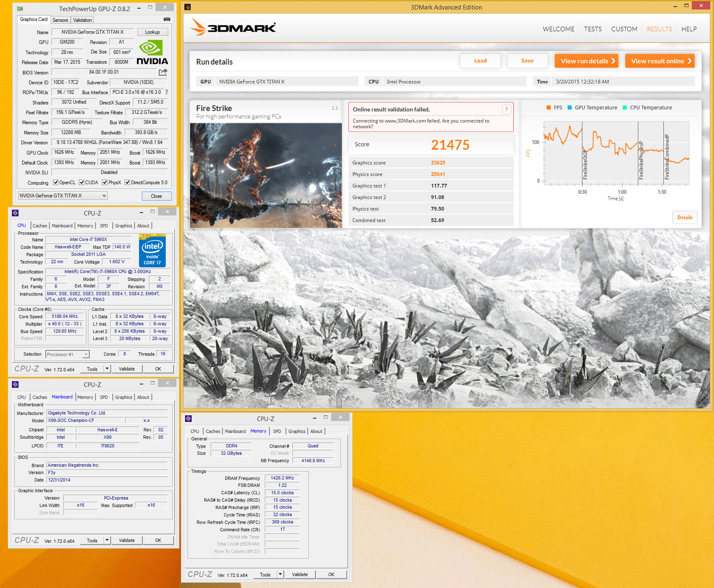Click the motherboard model X99-SOC Champion-CF
Viewport: 714px width, 588px height.
[85, 420]
